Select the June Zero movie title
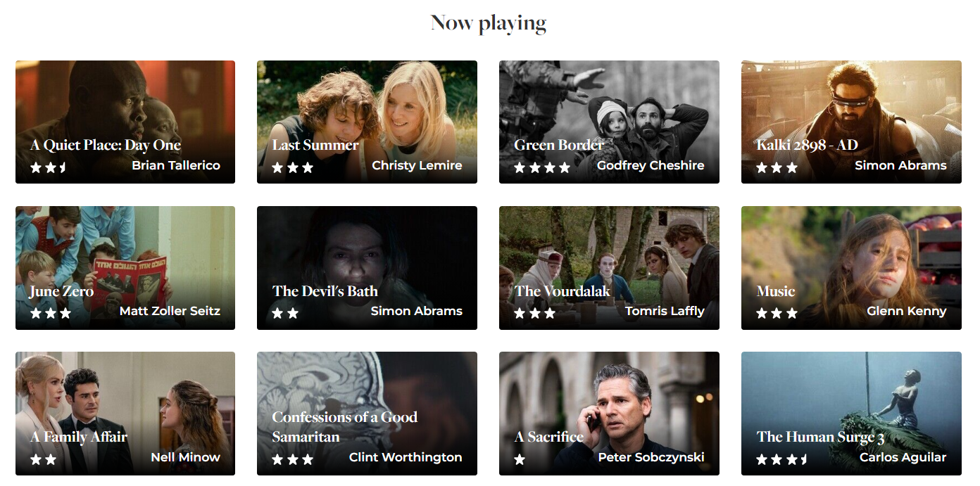 (61, 291)
